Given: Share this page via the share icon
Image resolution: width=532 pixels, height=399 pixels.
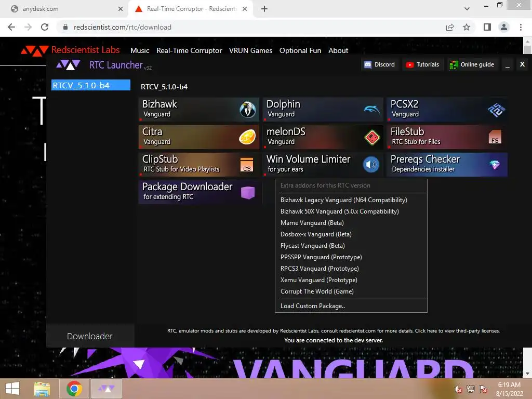Looking at the screenshot, I should click(450, 27).
